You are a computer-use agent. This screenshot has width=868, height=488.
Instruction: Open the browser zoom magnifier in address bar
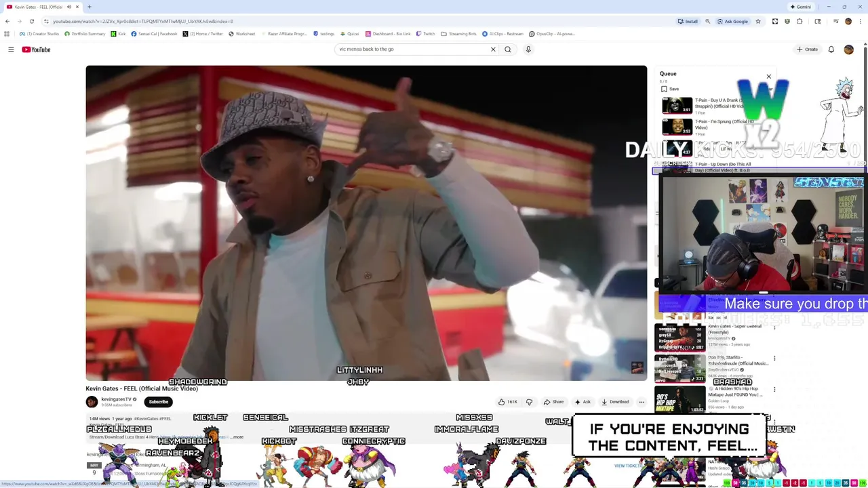tap(707, 21)
